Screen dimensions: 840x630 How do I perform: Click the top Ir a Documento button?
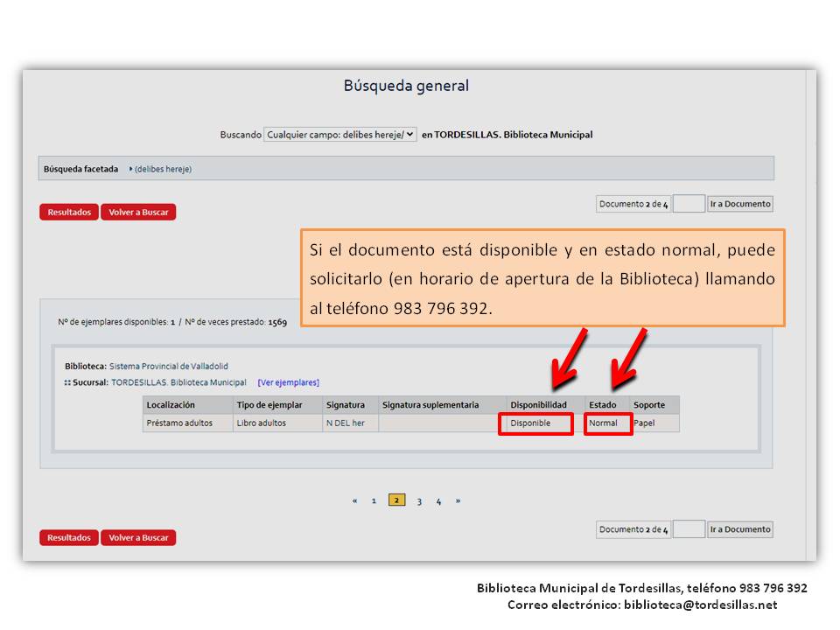[740, 204]
